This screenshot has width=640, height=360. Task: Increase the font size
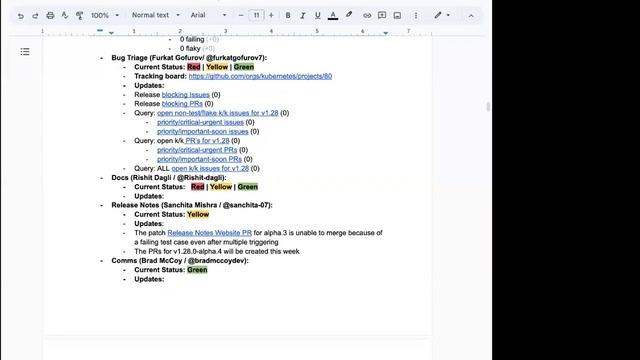point(271,16)
